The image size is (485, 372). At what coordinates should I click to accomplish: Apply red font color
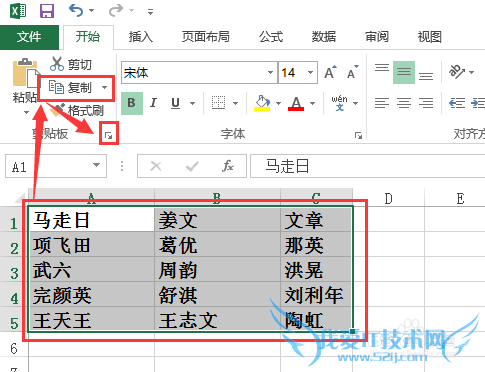(296, 103)
